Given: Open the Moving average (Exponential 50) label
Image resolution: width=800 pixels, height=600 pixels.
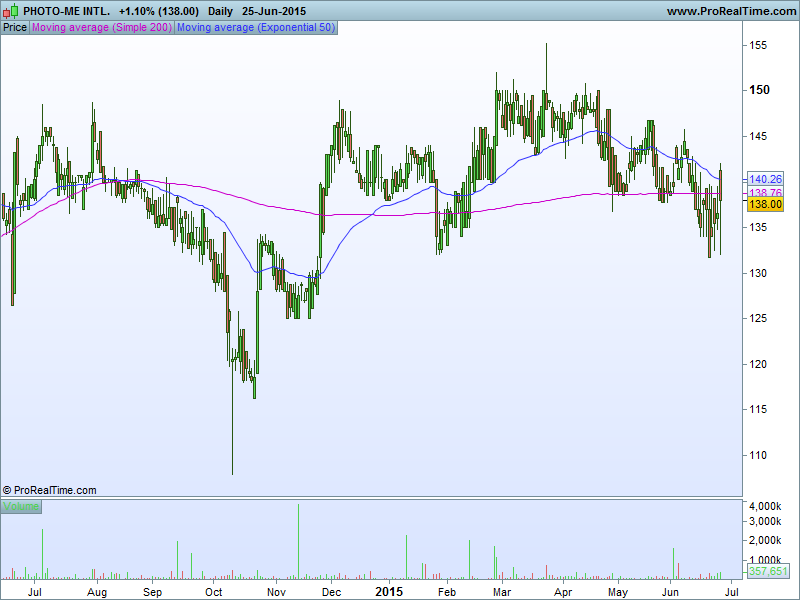Looking at the screenshot, I should pos(255,27).
